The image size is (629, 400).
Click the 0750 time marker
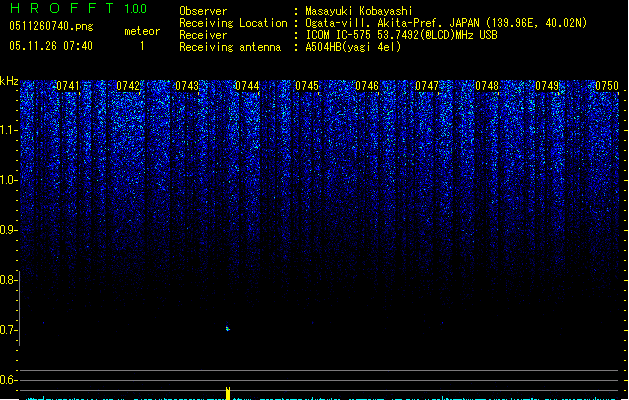607,86
